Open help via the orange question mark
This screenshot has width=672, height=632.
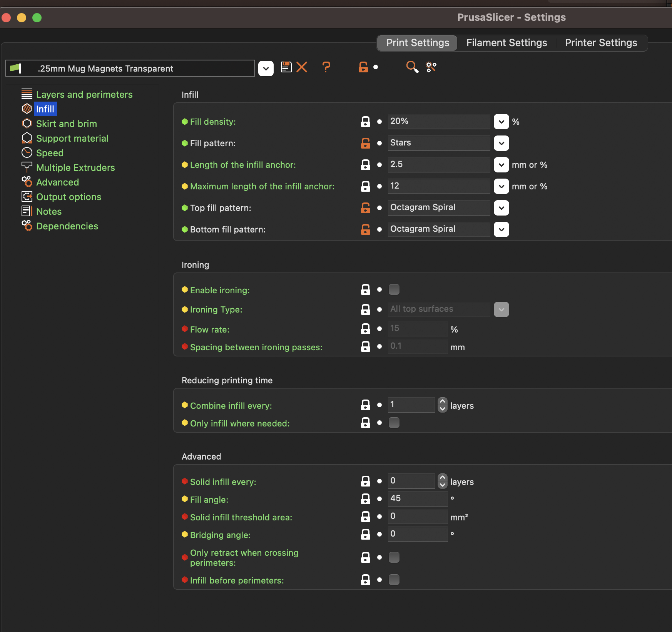click(x=326, y=67)
